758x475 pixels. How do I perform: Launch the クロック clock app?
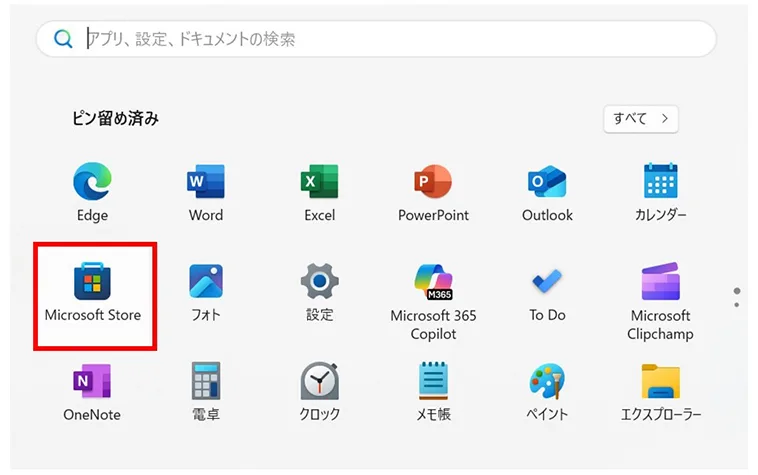coord(319,382)
